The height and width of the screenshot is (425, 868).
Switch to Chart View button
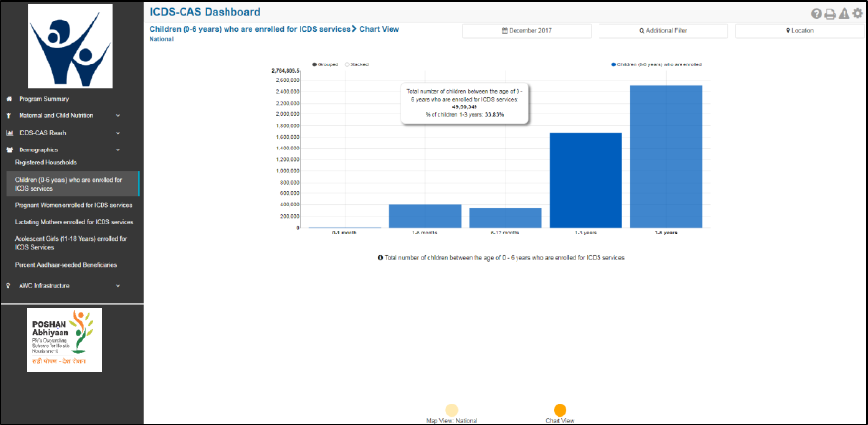(559, 410)
